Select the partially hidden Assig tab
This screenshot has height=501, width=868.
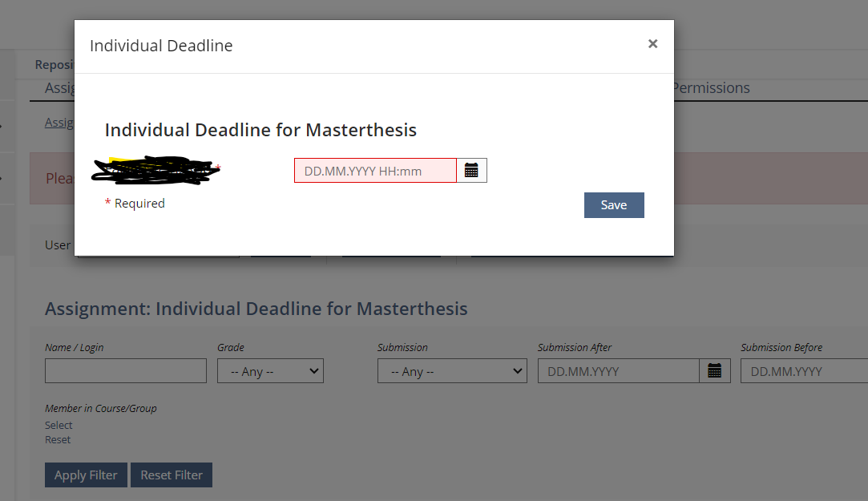59,88
